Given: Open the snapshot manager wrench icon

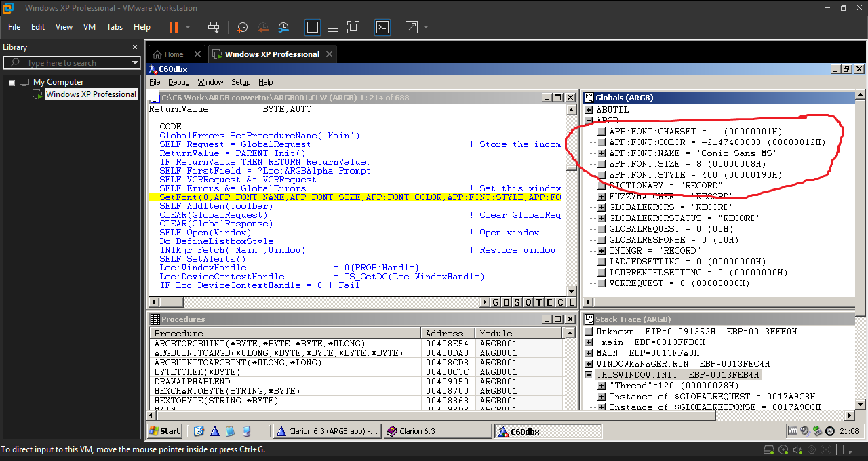Looking at the screenshot, I should 283,27.
